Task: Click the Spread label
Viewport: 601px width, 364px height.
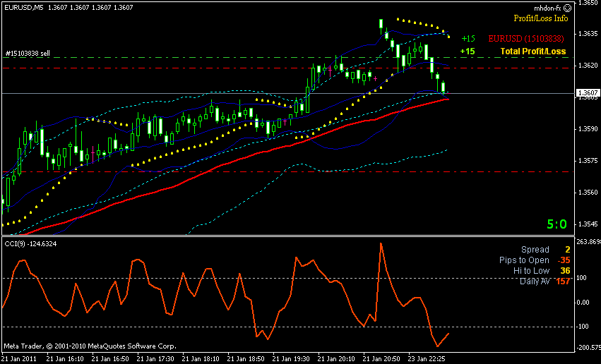Action: click(x=535, y=250)
